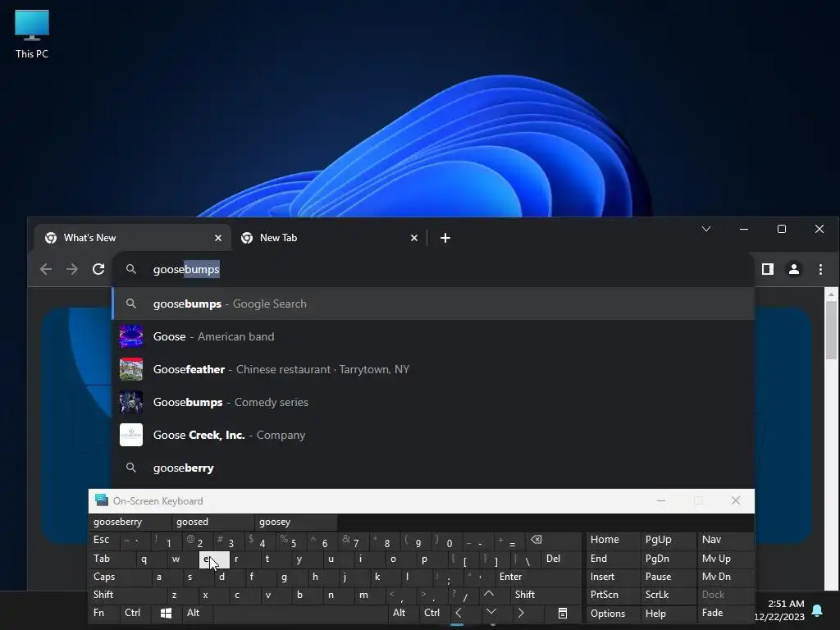This screenshot has width=840, height=630.
Task: Click the Esc key on the keyboard
Action: [x=104, y=540]
